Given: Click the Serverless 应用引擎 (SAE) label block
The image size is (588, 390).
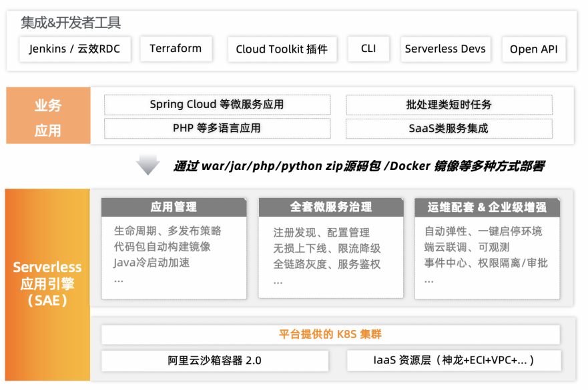Looking at the screenshot, I should [47, 285].
